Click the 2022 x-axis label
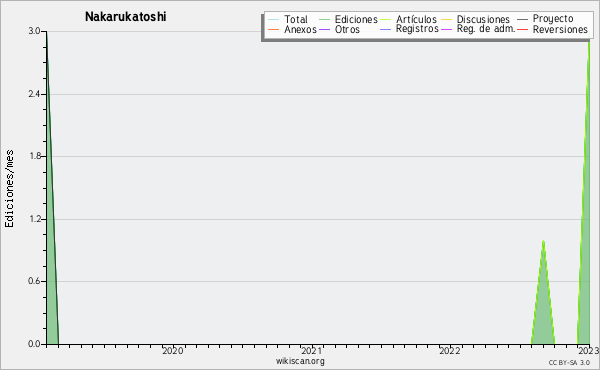Image resolution: width=600 pixels, height=370 pixels. point(450,350)
